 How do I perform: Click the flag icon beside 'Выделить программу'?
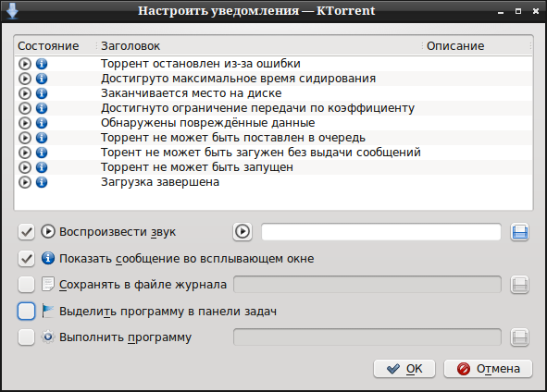coord(48,312)
